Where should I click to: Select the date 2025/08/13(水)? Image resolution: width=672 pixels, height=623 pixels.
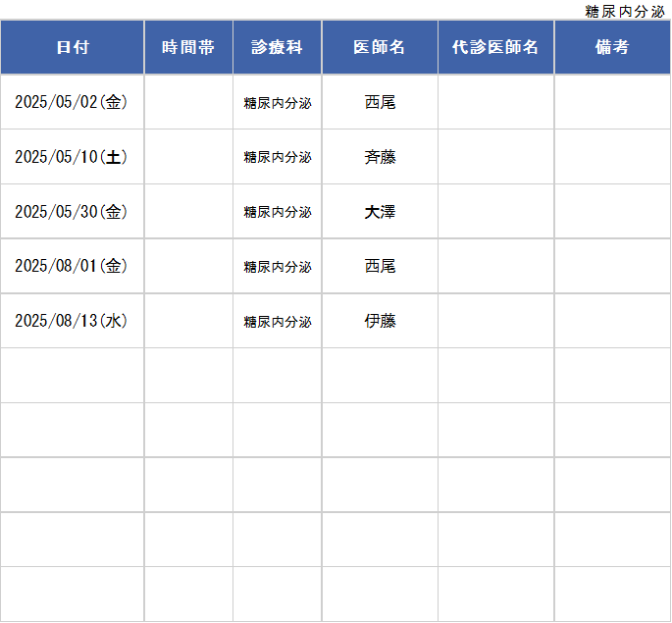72,321
